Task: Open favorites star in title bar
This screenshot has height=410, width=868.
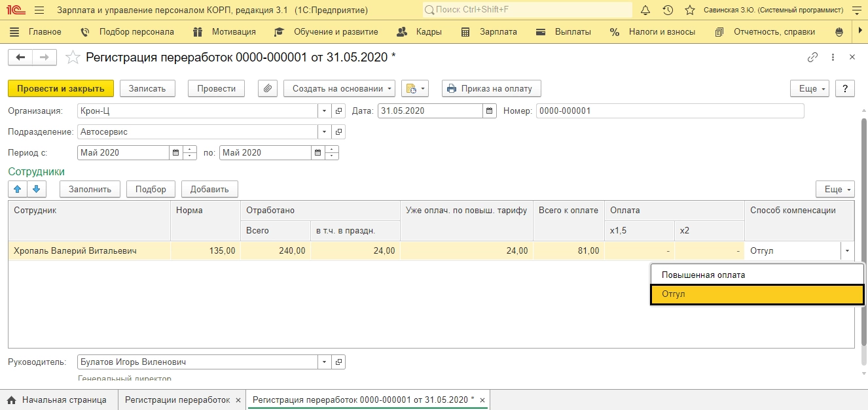Action: tap(689, 10)
